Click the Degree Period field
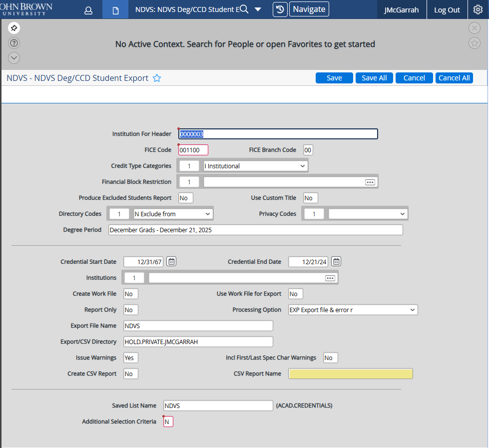Image resolution: width=489 pixels, height=448 pixels. point(255,230)
